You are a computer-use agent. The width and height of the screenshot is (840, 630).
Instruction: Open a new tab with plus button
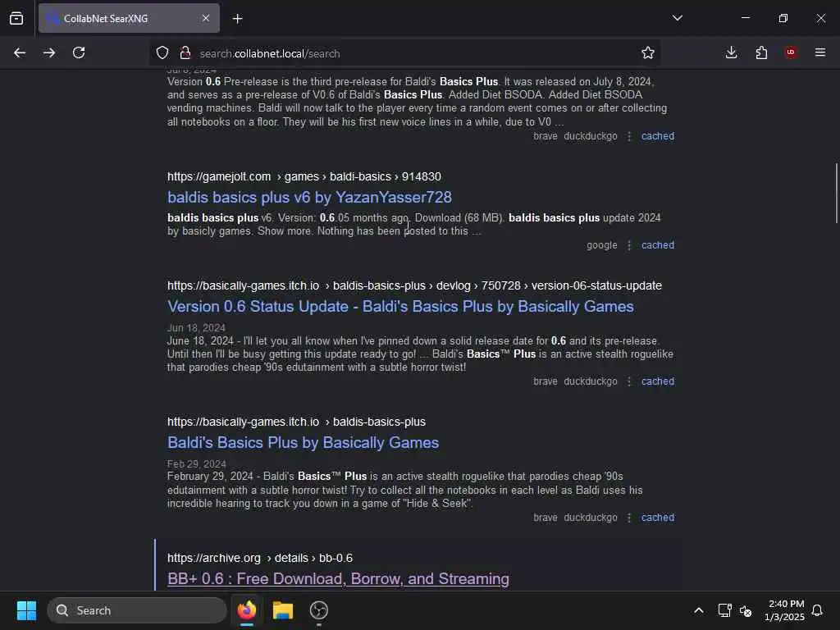[x=237, y=19]
